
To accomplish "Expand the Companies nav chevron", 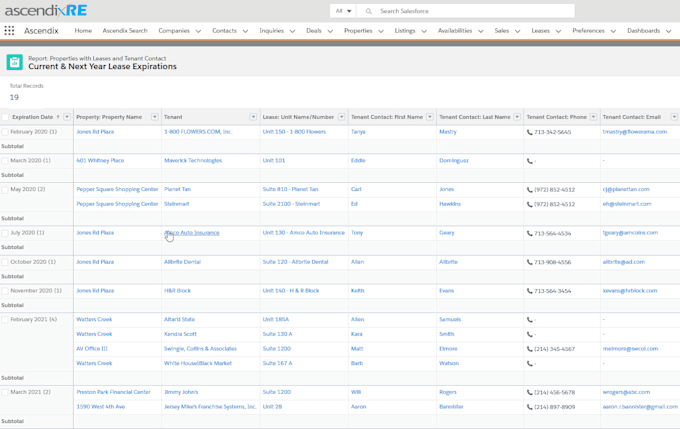I will pos(198,31).
